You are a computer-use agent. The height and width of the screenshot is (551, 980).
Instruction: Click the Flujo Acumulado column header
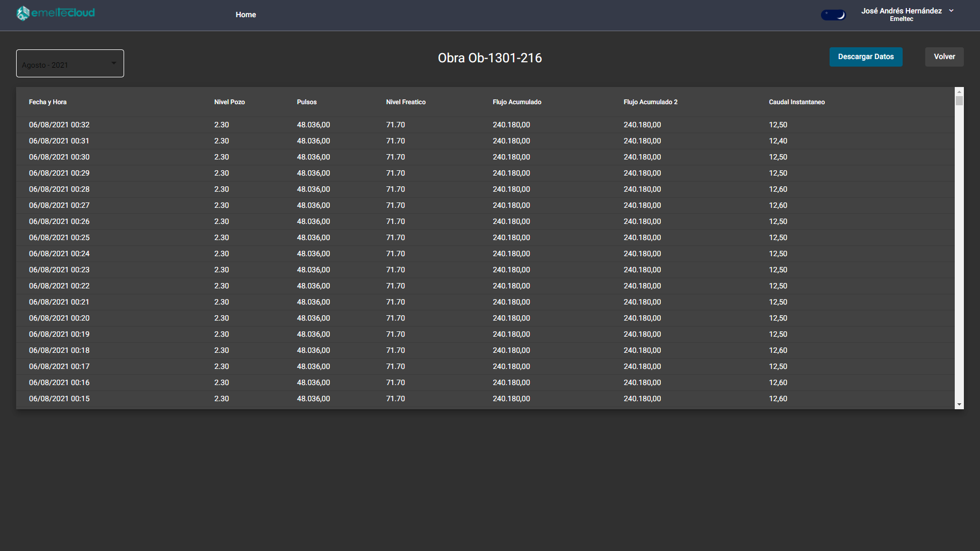pyautogui.click(x=517, y=102)
